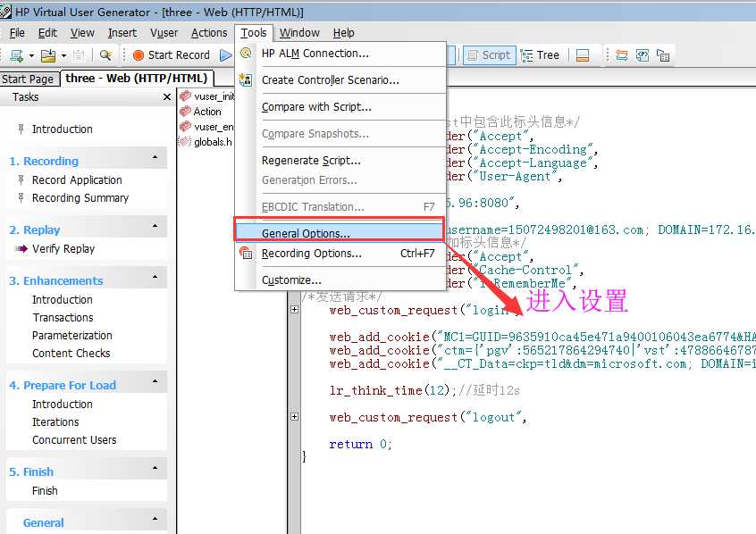The image size is (756, 534).
Task: Collapse the 3. Enhancements section
Action: [155, 277]
